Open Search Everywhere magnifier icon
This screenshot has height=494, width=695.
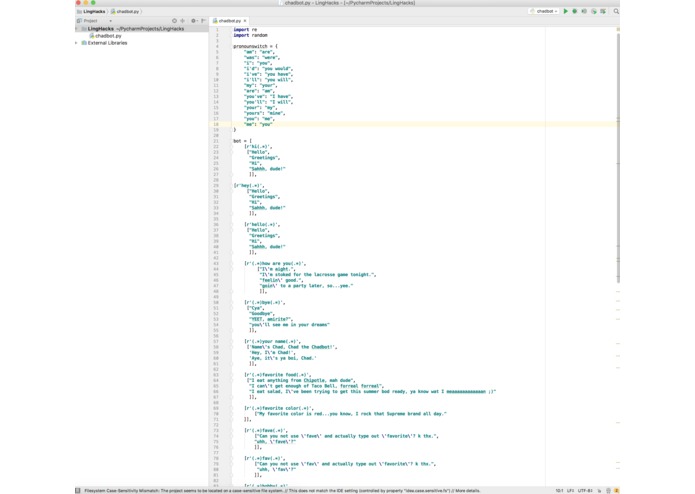616,11
